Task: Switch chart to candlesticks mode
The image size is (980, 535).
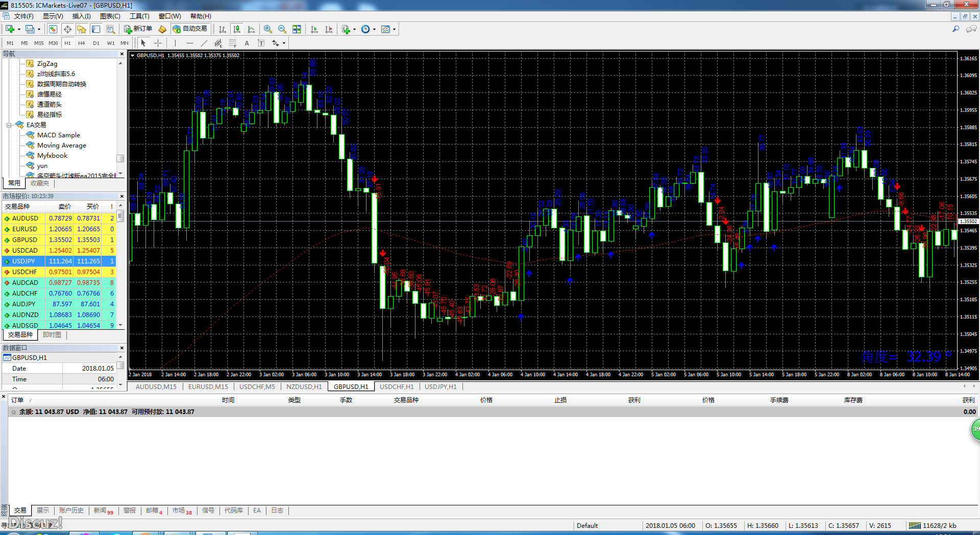Action: 236,29
